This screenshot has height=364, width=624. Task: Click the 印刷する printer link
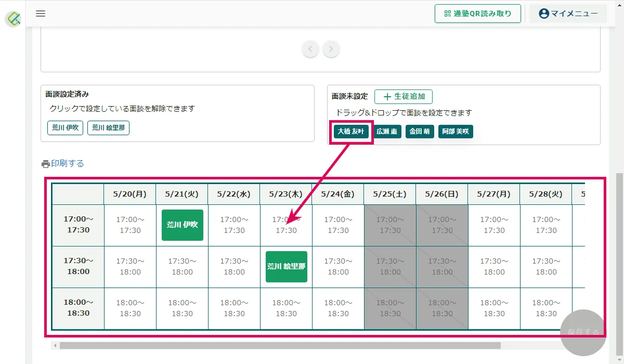pyautogui.click(x=63, y=163)
